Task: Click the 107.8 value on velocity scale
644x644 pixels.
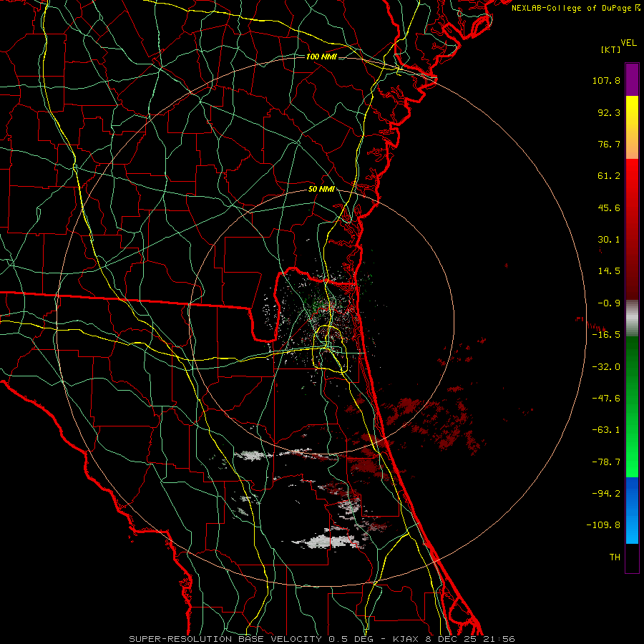Action: (606, 80)
